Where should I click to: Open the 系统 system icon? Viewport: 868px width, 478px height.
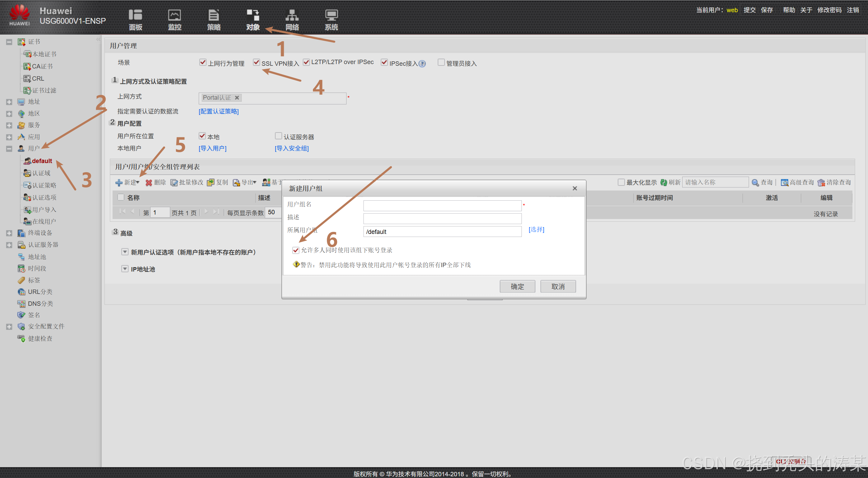point(331,15)
